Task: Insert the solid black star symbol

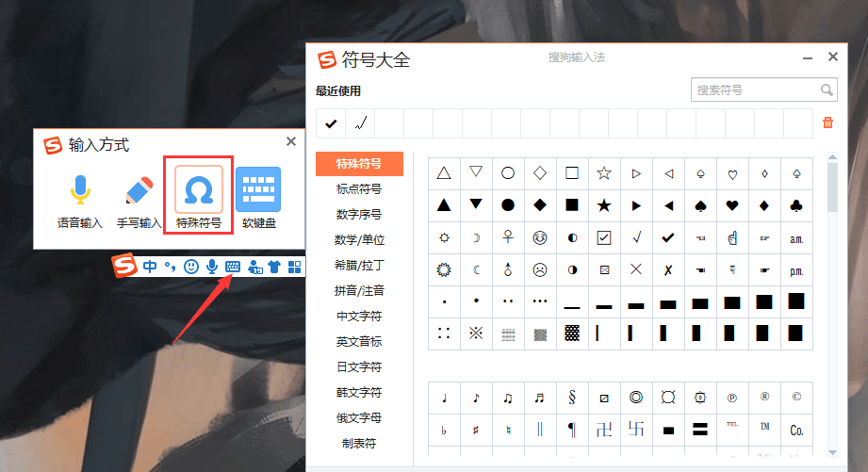Action: (x=604, y=204)
